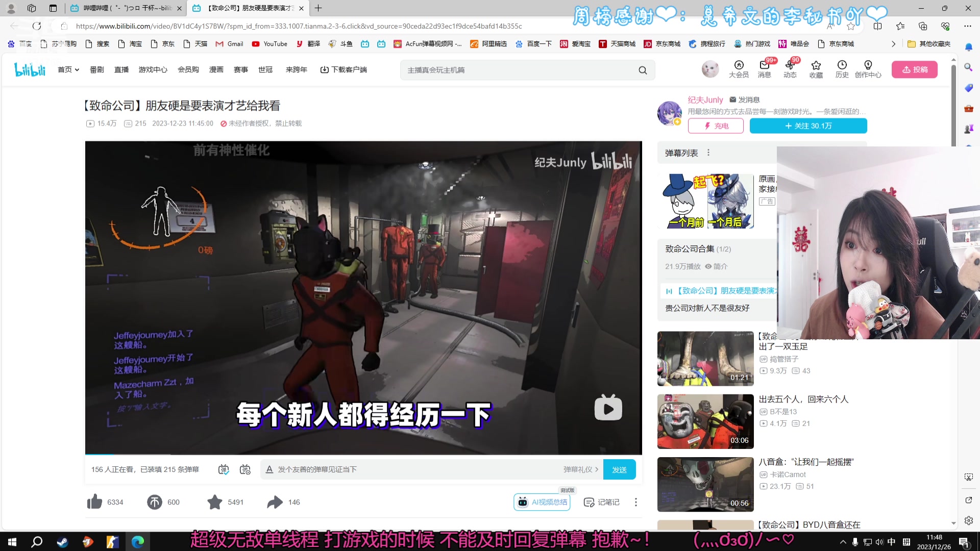Viewport: 980px width, 551px height.
Task: Open the 历史 history icon
Action: (x=842, y=69)
